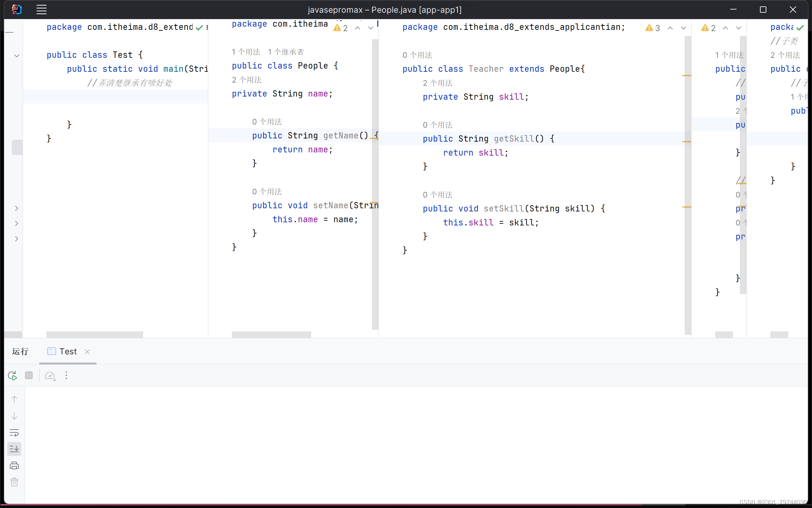This screenshot has width=812, height=508.
Task: Click the warning icon showing 2 in People editor
Action: pyautogui.click(x=341, y=28)
